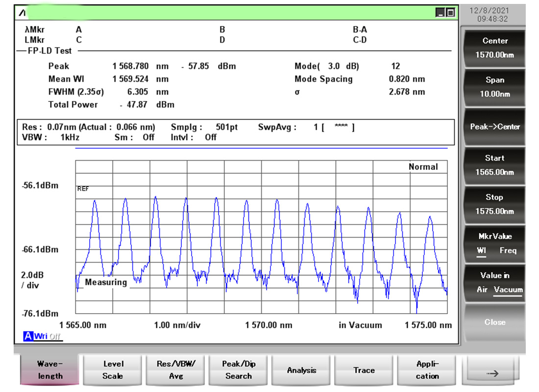Click the next page arrow softkey
The image size is (539, 392).
click(x=492, y=373)
